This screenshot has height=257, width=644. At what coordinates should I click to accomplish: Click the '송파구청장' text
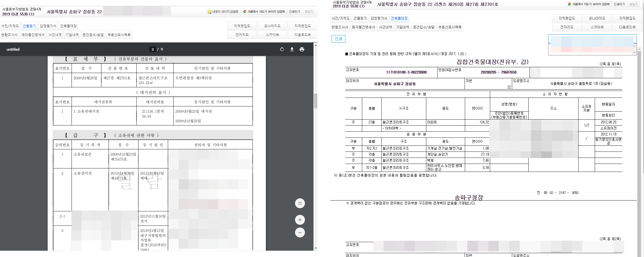click(469, 198)
